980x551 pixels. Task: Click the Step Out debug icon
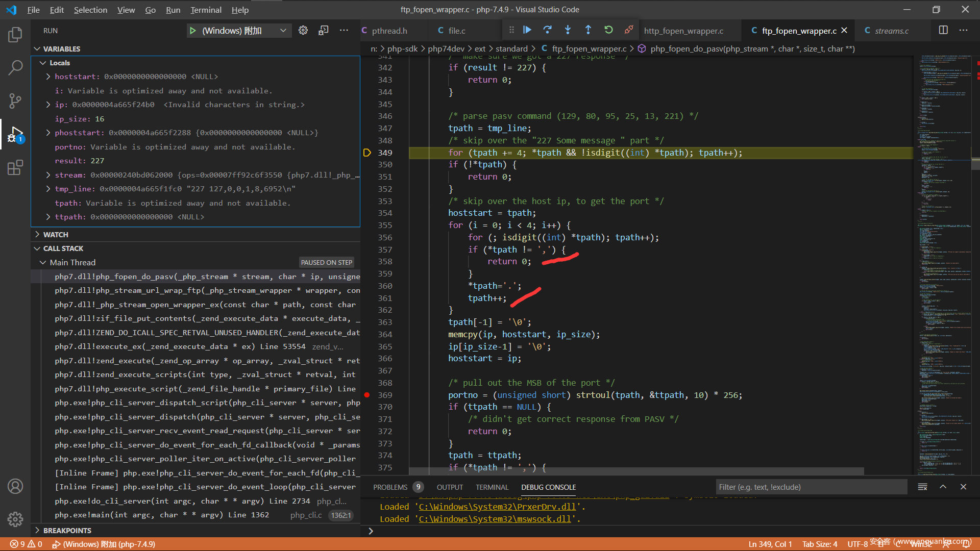point(588,30)
